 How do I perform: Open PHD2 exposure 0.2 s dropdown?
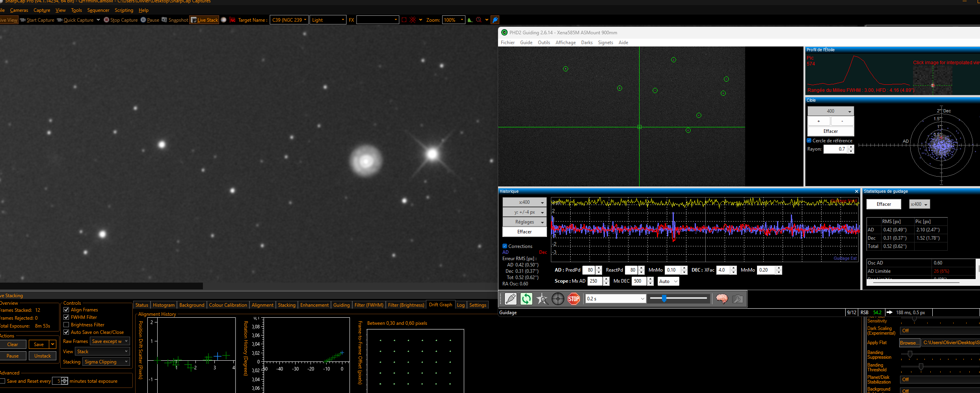616,299
